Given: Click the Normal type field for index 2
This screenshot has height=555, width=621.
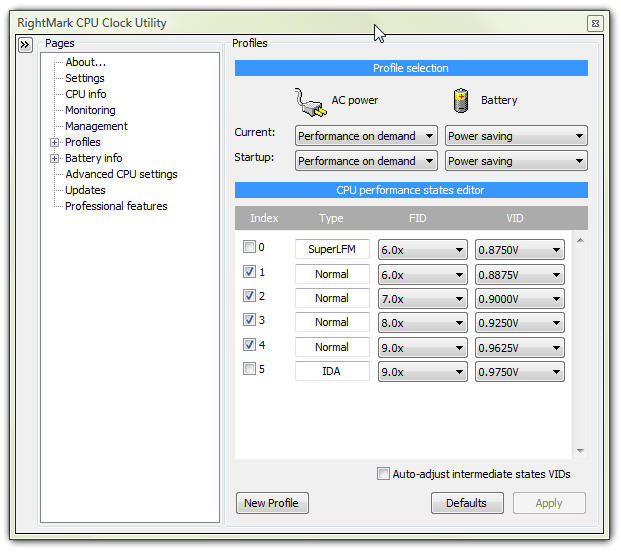Looking at the screenshot, I should click(x=332, y=298).
